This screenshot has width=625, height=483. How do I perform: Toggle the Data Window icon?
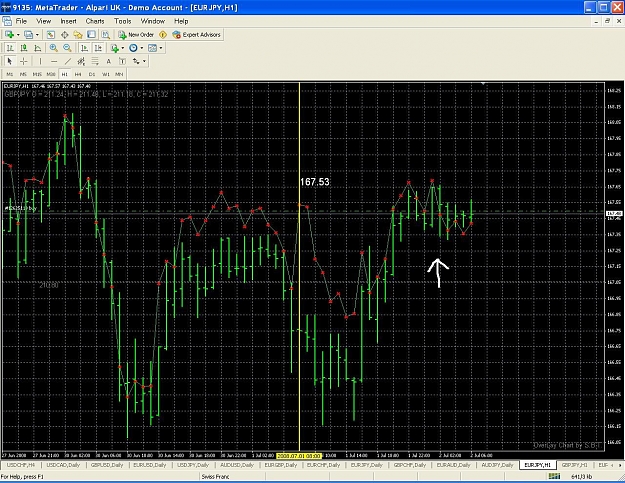[64, 35]
